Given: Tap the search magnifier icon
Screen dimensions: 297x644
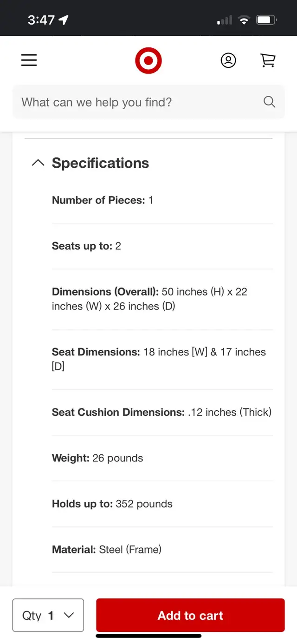Looking at the screenshot, I should tap(269, 102).
